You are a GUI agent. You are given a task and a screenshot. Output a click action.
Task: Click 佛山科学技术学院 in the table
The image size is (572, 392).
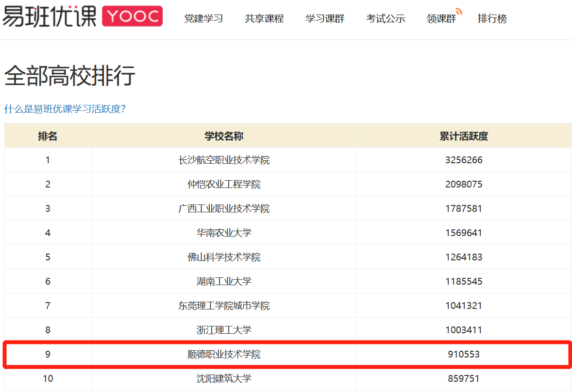224,257
